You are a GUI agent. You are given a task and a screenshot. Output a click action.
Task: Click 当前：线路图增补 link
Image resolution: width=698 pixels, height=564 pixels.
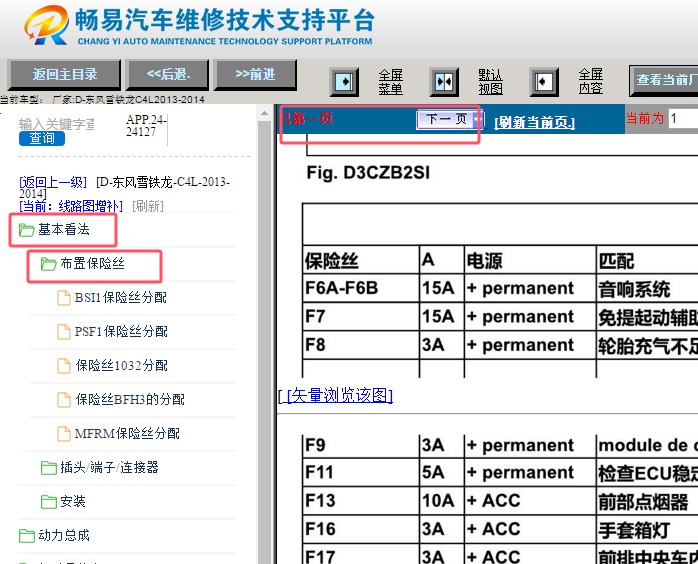[70, 206]
